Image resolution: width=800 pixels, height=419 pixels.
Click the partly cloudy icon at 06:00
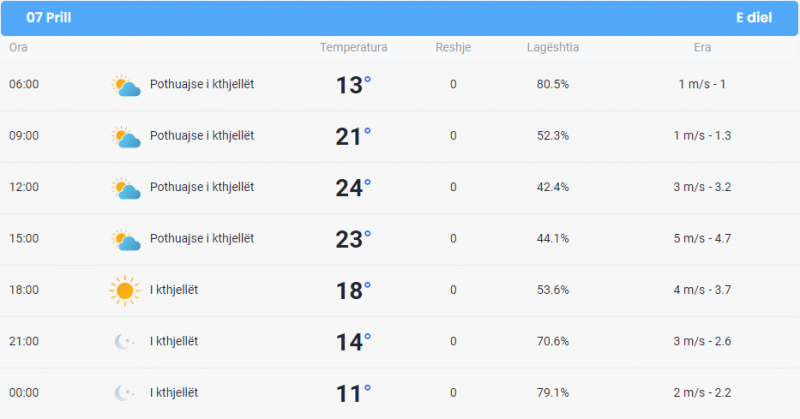click(126, 85)
